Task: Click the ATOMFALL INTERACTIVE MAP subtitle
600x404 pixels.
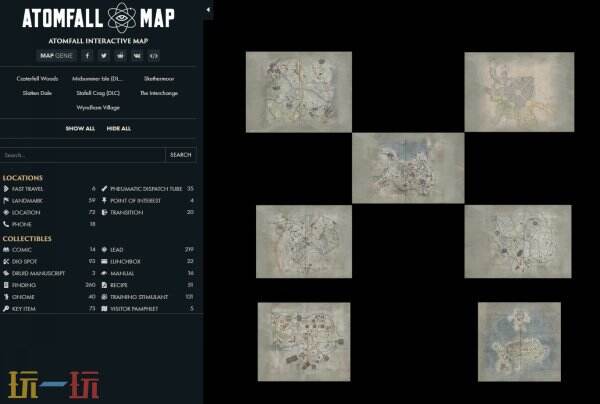Action: click(98, 41)
